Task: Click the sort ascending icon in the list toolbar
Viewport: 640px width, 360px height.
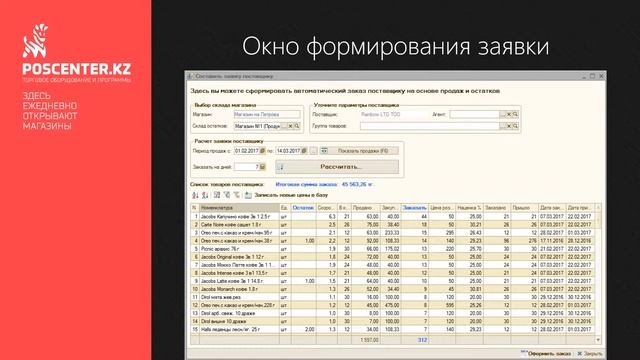Action: 195,196
